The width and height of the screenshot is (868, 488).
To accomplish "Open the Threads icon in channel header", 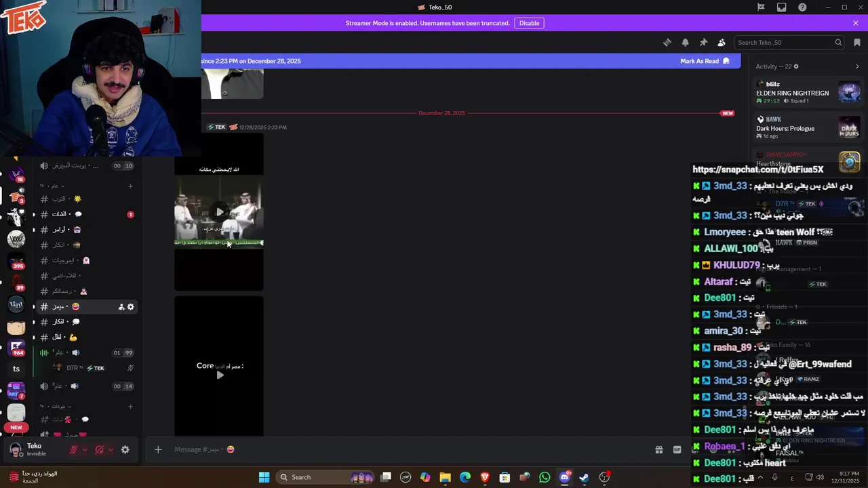I will click(x=667, y=42).
